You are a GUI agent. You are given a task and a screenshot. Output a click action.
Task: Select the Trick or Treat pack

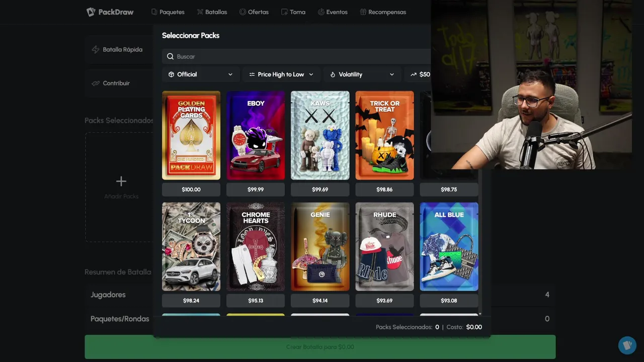(x=384, y=135)
